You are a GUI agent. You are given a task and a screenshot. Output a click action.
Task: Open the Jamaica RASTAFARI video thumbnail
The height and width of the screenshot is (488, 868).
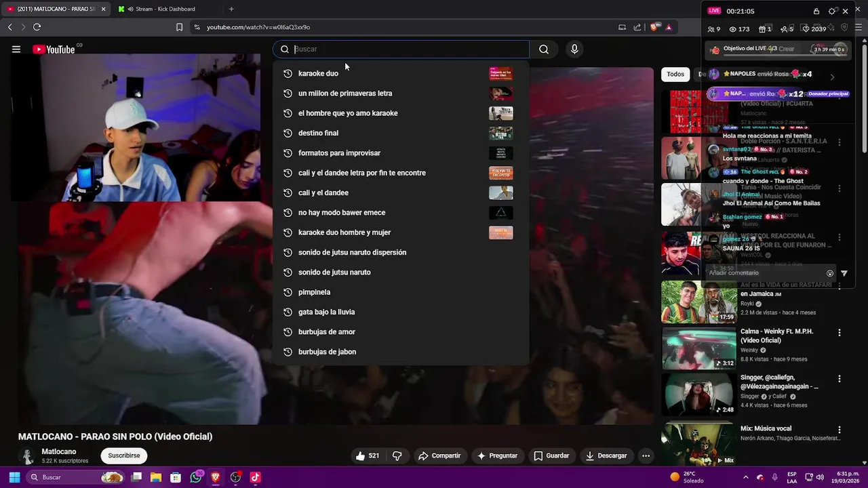(698, 302)
